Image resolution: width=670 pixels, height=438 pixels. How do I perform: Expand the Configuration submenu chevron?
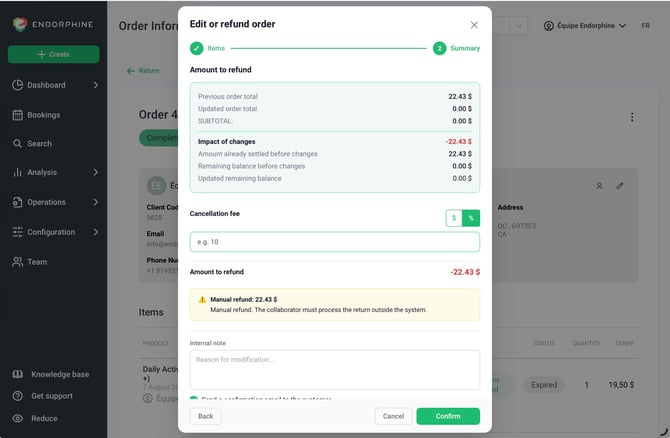tap(95, 232)
